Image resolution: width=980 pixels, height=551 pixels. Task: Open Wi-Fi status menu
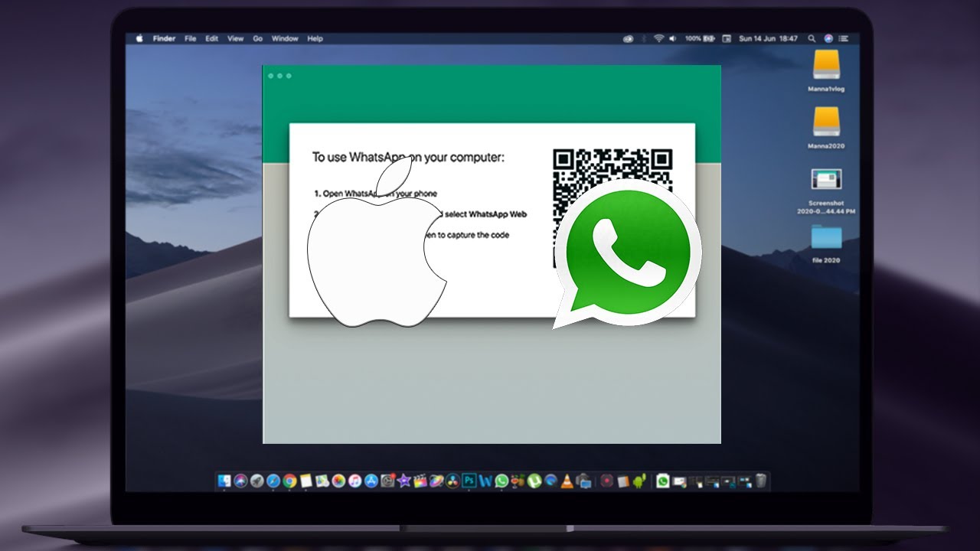(x=658, y=38)
